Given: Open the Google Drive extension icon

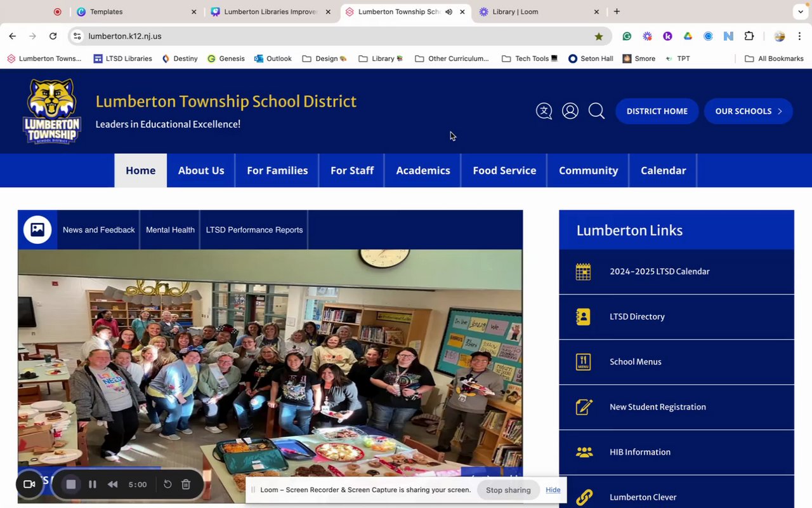Looking at the screenshot, I should coord(688,36).
